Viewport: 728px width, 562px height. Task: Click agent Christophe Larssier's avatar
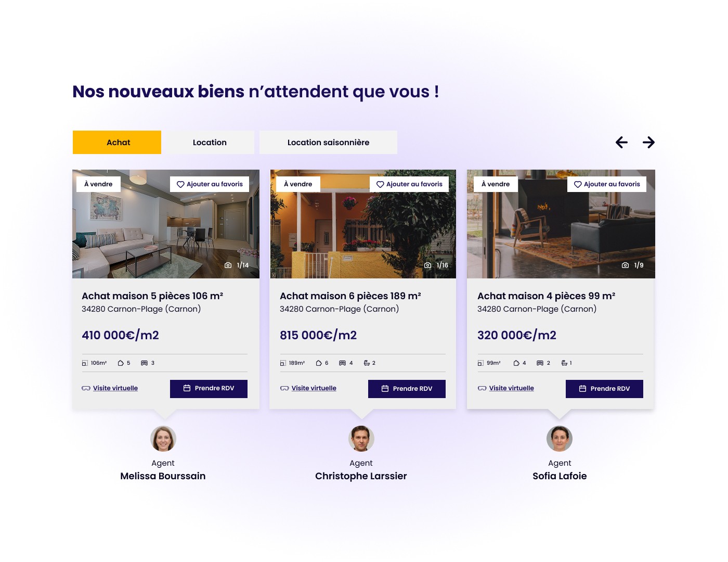(x=361, y=439)
